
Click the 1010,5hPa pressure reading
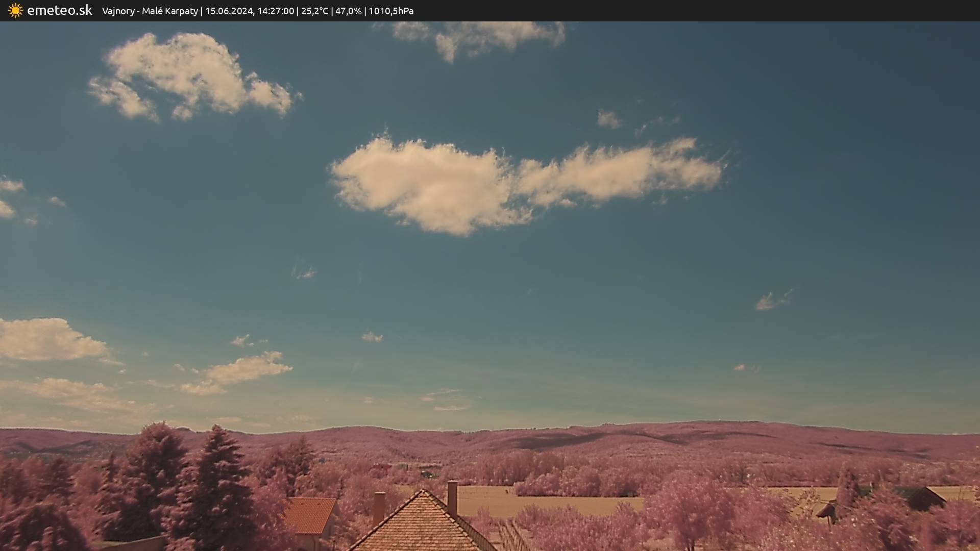coord(391,11)
